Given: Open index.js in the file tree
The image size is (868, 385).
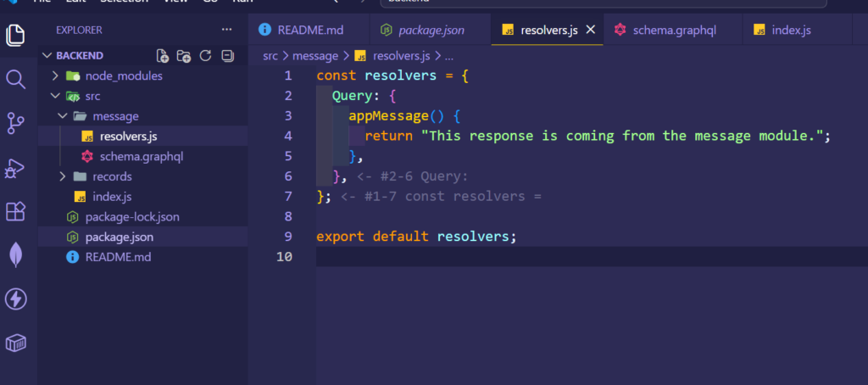Looking at the screenshot, I should pyautogui.click(x=142, y=197).
